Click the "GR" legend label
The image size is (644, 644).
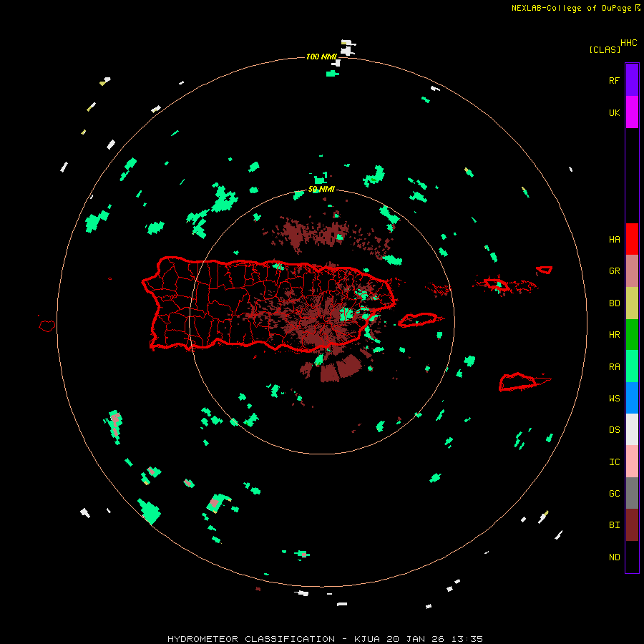(x=614, y=271)
